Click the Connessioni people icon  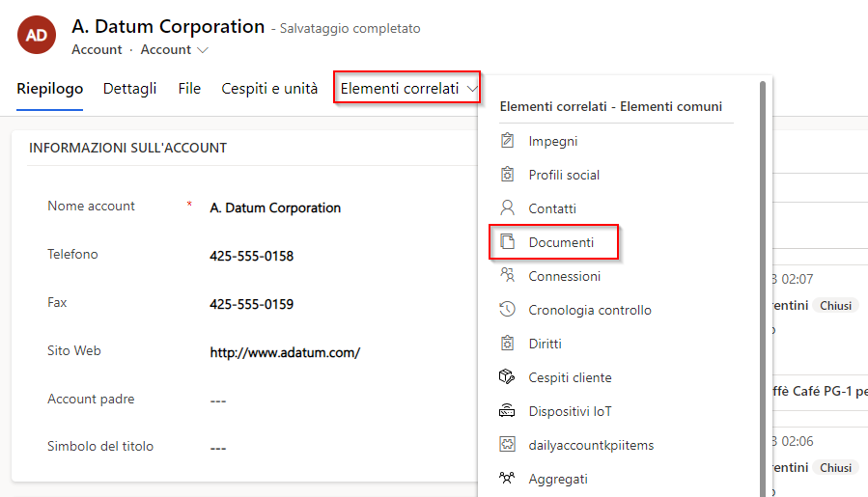pos(507,276)
